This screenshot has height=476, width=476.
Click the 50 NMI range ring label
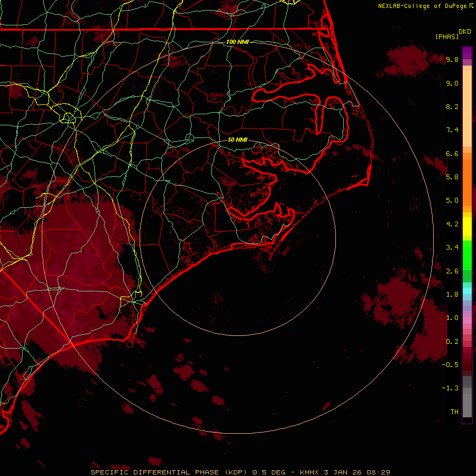pos(237,140)
